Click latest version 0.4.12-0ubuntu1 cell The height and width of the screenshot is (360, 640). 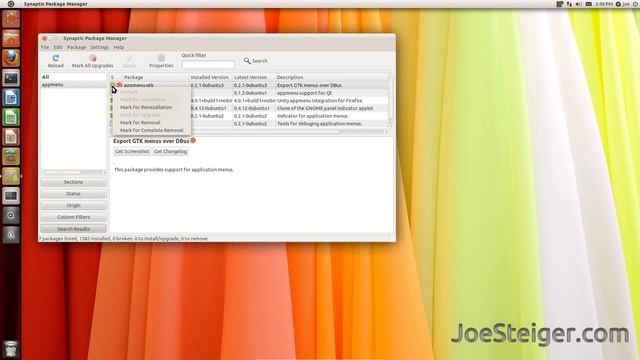251,109
